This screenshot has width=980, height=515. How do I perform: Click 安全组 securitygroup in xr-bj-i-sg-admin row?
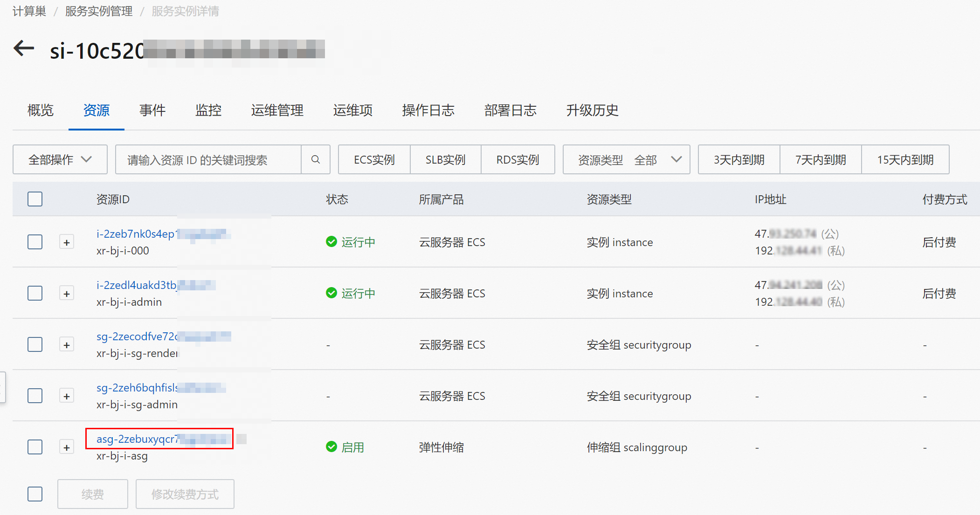coord(639,396)
